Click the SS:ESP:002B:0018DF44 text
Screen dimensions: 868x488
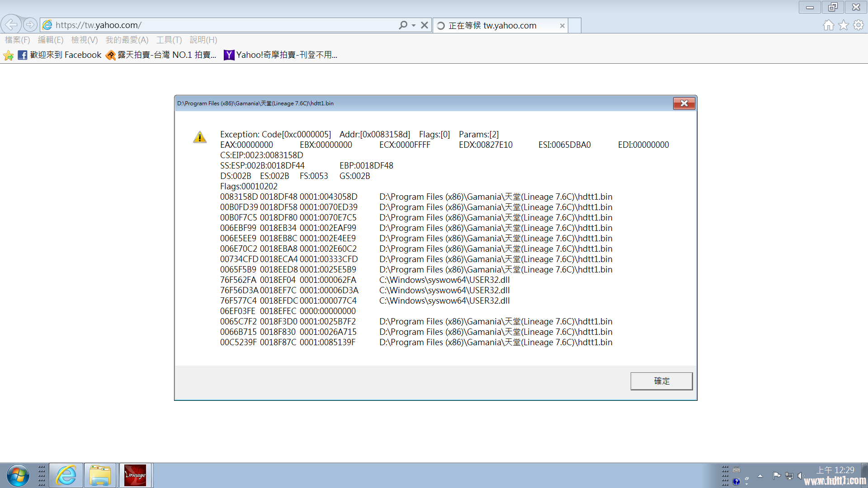pos(262,165)
